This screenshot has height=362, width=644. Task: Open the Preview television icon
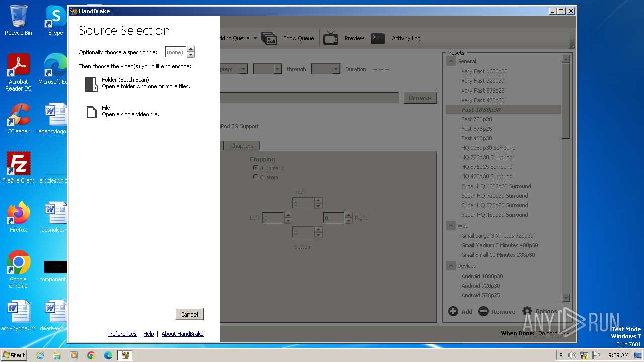(331, 38)
